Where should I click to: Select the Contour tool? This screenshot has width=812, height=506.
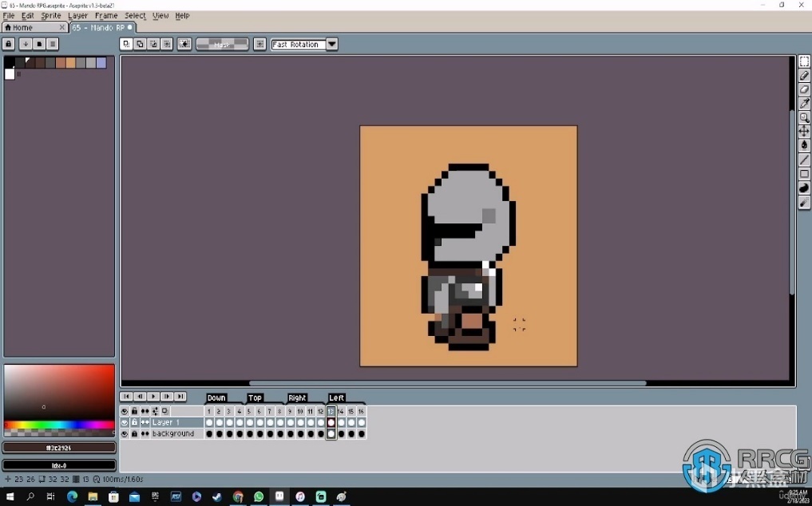coord(804,188)
